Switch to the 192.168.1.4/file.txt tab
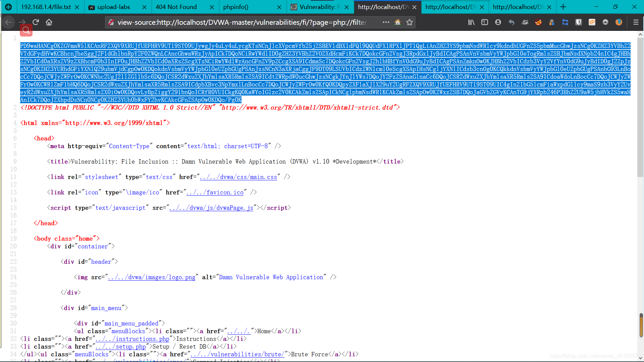 (46, 7)
